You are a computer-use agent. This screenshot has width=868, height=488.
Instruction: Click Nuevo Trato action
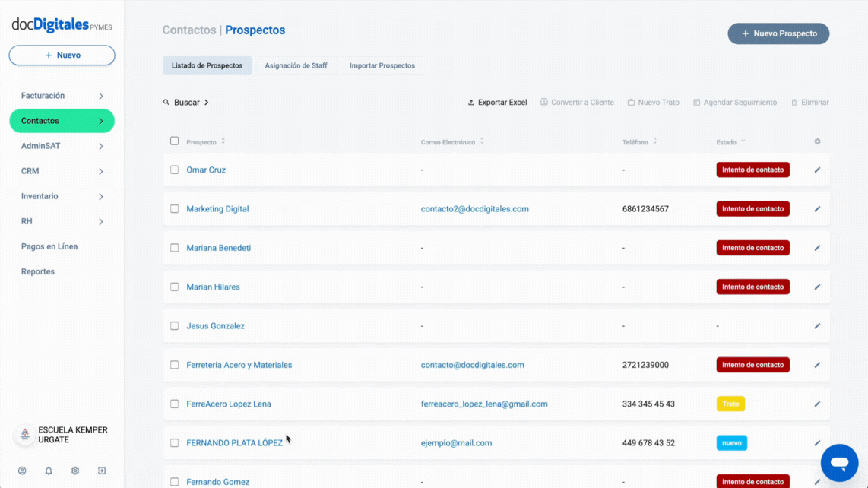653,103
